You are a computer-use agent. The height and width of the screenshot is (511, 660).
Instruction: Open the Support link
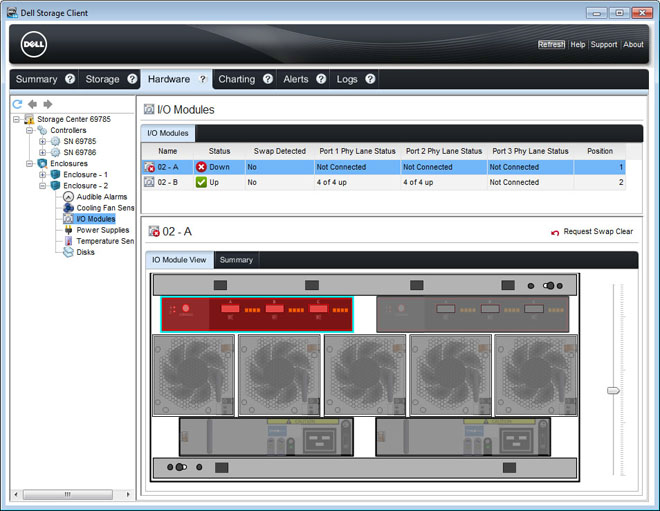click(604, 45)
